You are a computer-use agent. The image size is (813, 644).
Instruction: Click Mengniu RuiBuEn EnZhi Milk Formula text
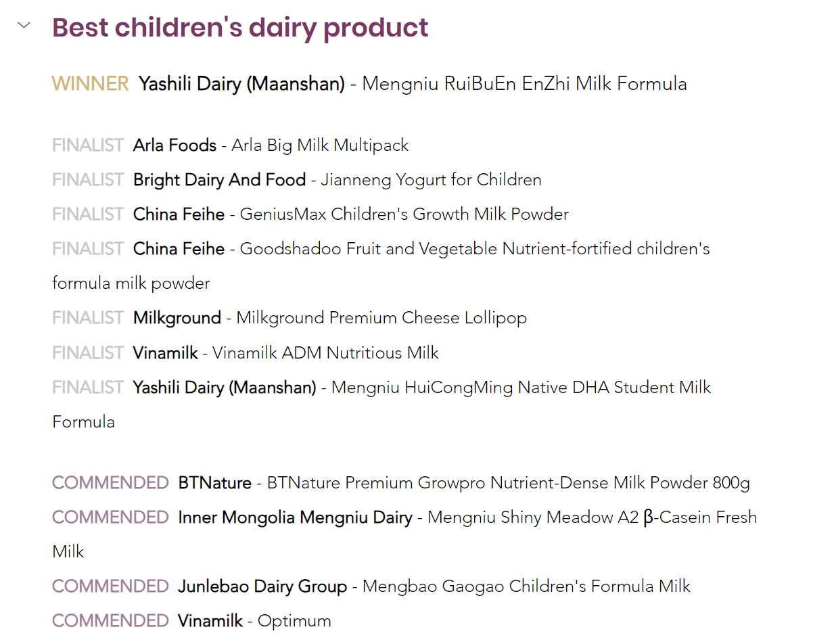pyautogui.click(x=524, y=84)
